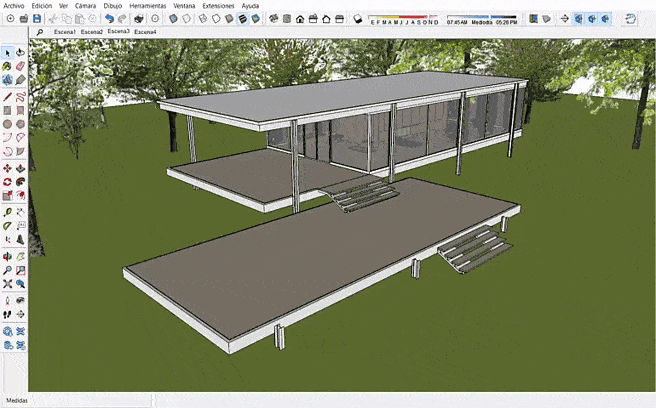This screenshot has height=408, width=656.
Task: Open the Archivo menu
Action: pyautogui.click(x=14, y=6)
